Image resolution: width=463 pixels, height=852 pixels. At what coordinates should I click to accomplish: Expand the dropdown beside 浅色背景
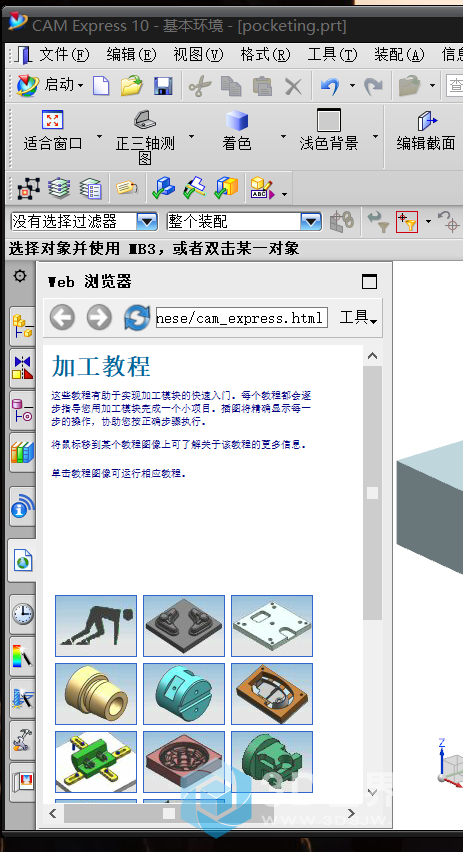click(x=375, y=136)
